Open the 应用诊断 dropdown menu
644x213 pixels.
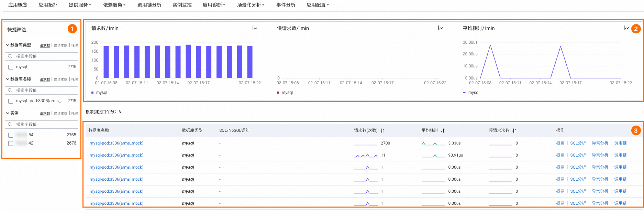pos(214,5)
